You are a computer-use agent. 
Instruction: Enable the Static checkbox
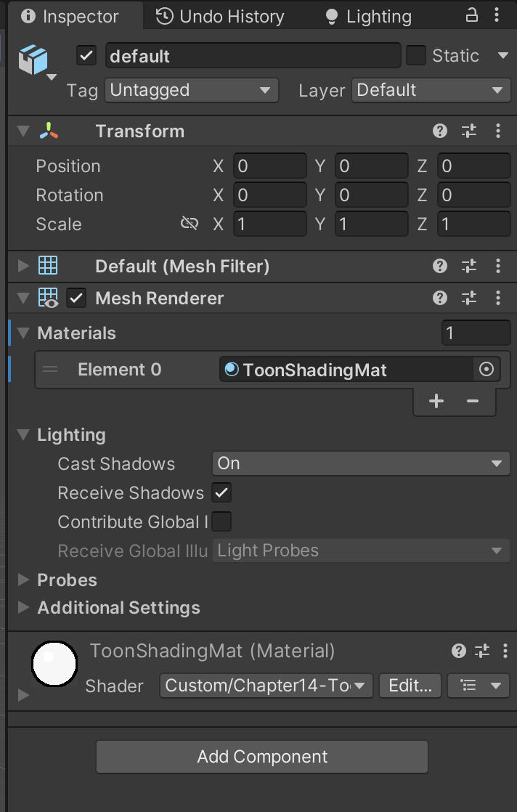tap(416, 56)
